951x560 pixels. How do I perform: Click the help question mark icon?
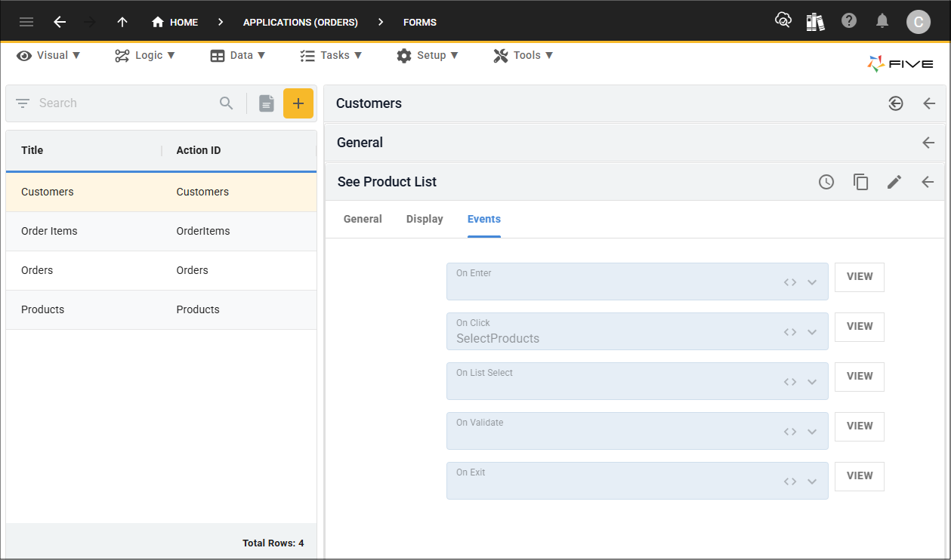(849, 21)
